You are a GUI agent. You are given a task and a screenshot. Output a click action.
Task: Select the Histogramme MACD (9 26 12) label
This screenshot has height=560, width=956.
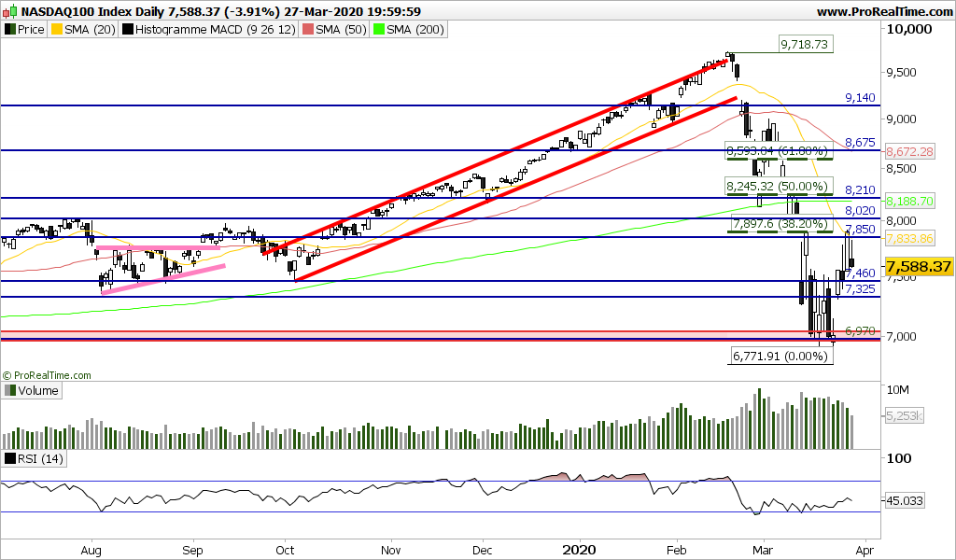pyautogui.click(x=216, y=29)
